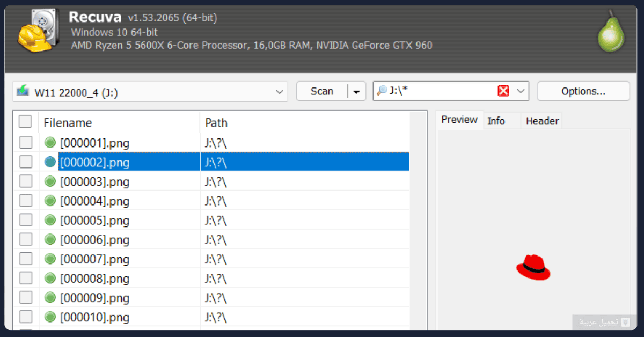Select the [000008].png file name

pos(95,279)
